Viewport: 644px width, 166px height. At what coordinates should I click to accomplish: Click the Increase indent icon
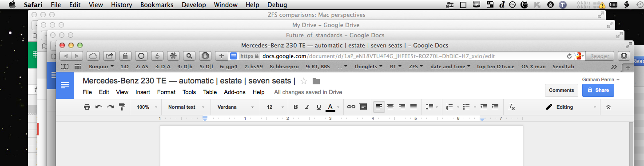[x=495, y=107]
